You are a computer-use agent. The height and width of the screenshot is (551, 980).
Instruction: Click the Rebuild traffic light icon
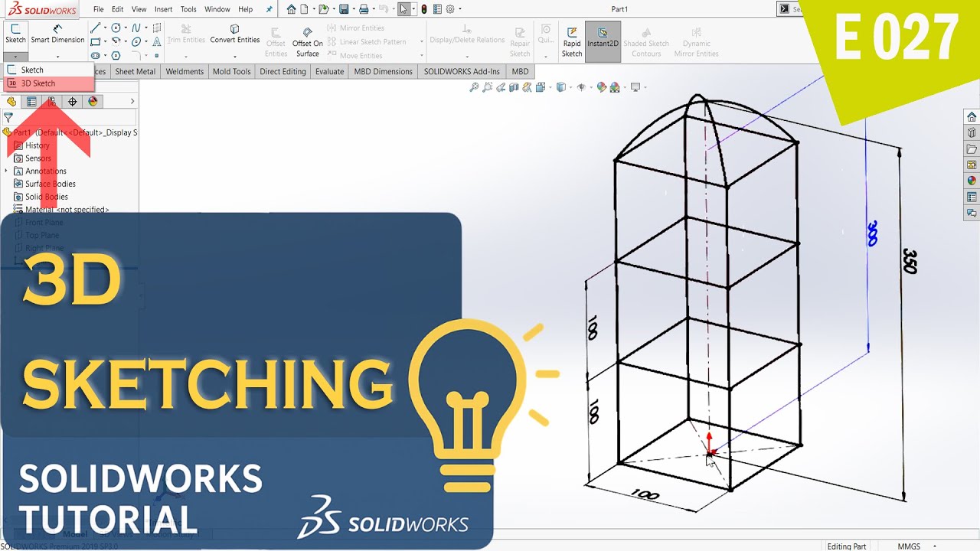[x=424, y=9]
